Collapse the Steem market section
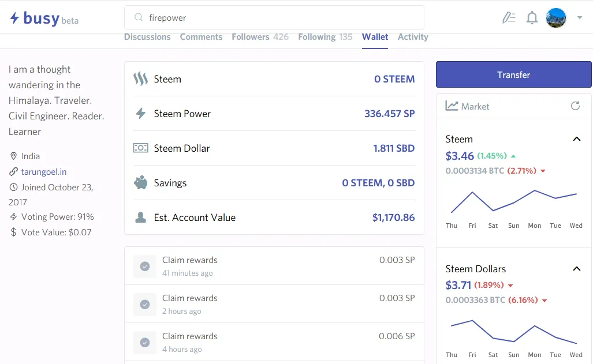Image resolution: width=593 pixels, height=364 pixels. 576,139
